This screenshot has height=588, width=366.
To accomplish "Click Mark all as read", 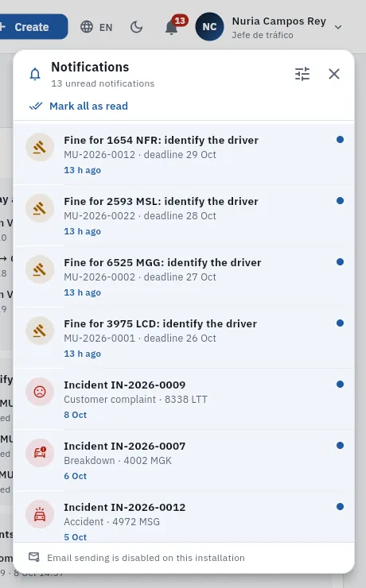I will tap(88, 106).
